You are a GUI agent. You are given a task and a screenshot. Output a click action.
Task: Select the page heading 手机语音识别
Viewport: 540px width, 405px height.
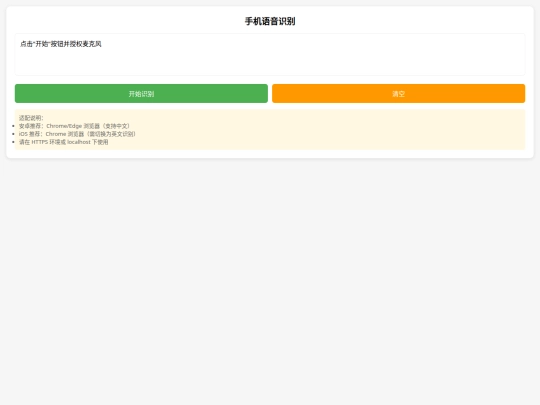pyautogui.click(x=270, y=21)
